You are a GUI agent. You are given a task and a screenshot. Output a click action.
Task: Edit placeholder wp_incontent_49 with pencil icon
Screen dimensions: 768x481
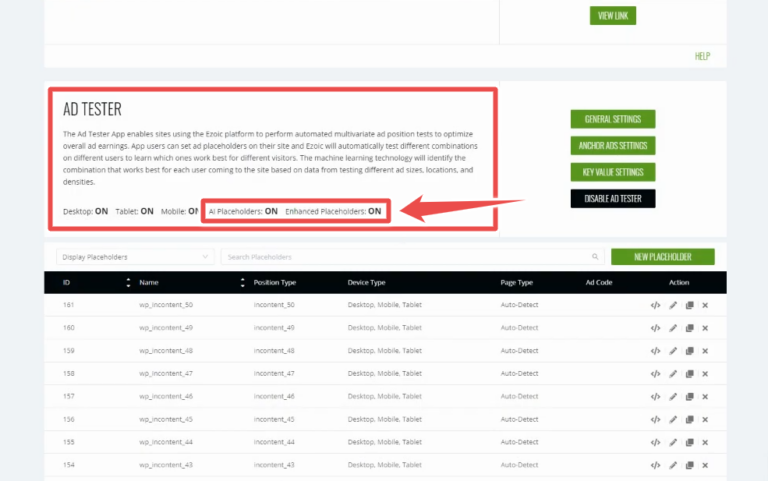point(673,328)
